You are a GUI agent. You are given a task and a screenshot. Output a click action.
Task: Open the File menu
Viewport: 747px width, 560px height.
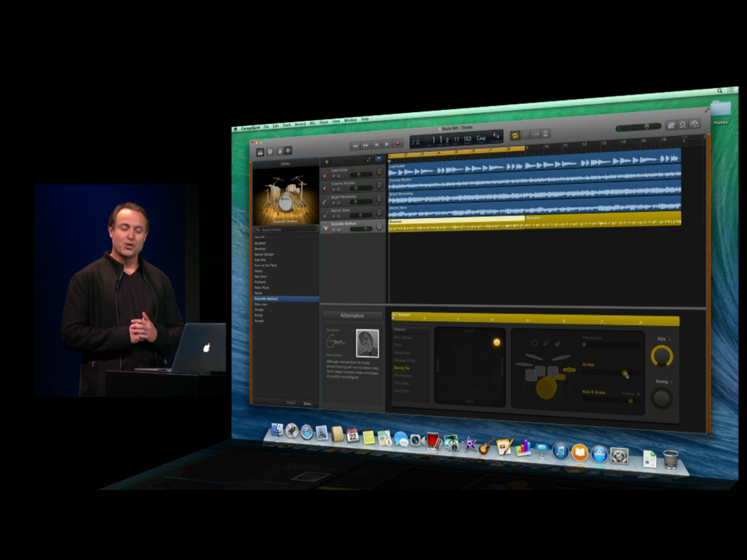coord(266,127)
